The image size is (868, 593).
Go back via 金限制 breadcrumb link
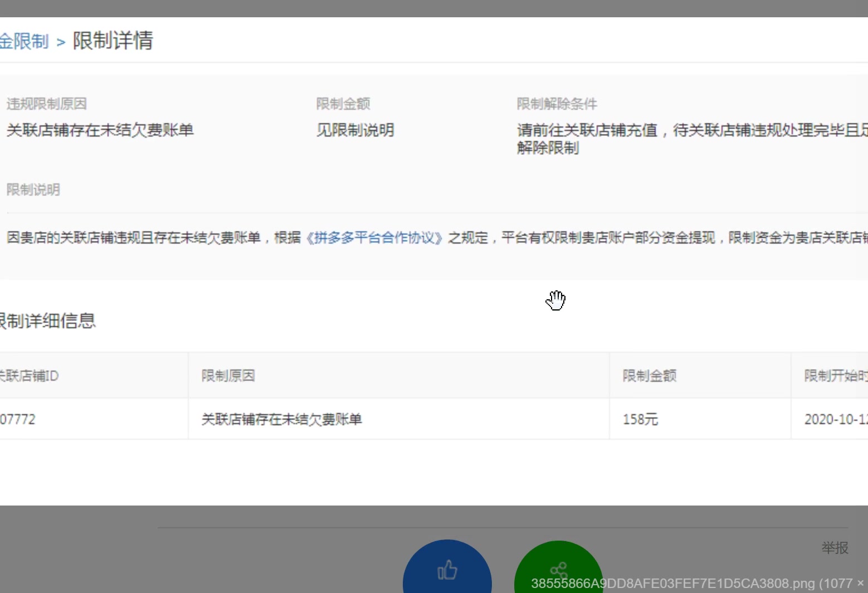click(24, 41)
